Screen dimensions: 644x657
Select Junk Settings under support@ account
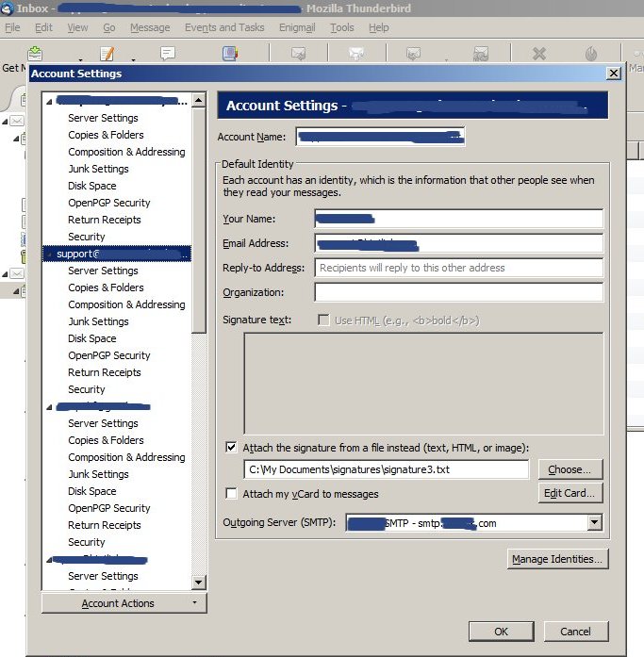coord(98,321)
